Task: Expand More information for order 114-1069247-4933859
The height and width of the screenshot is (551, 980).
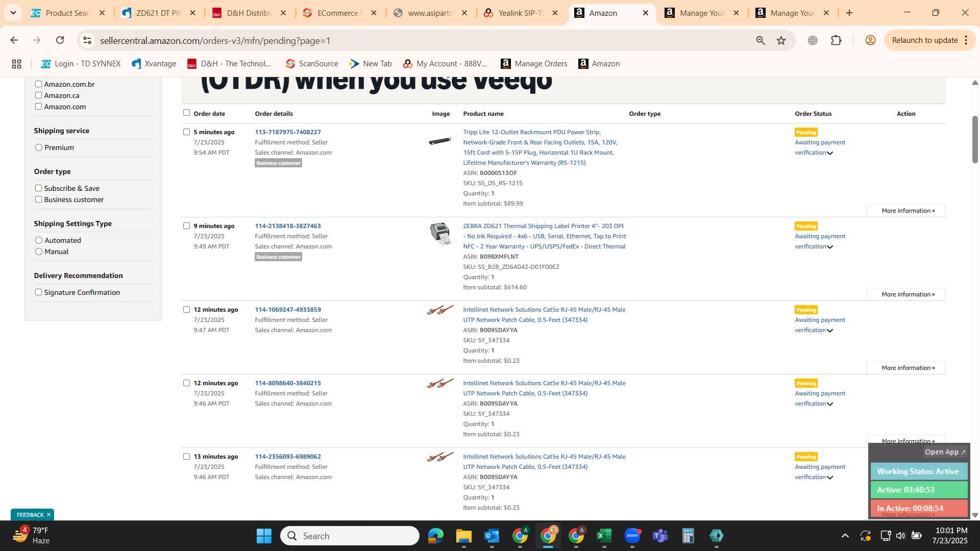Action: pos(906,368)
